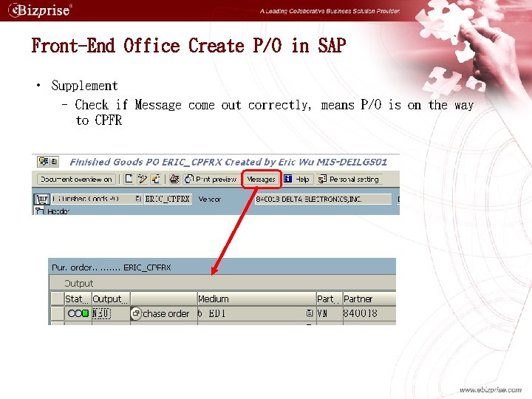532x399 pixels.
Task: Click the Output column header
Action: [x=111, y=299]
